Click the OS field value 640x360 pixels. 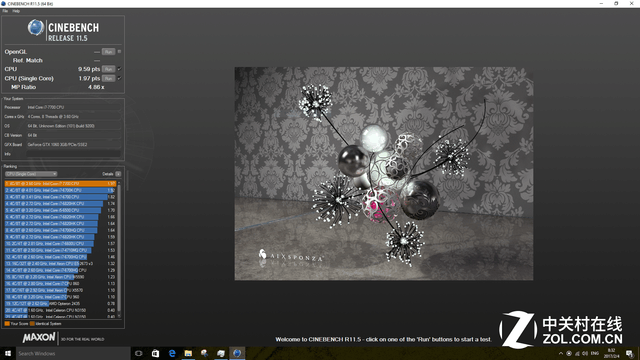click(73, 126)
